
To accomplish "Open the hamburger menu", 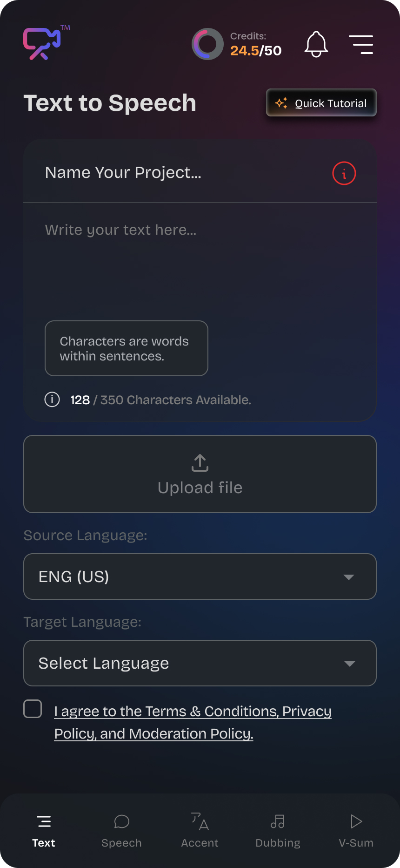I will tap(361, 45).
